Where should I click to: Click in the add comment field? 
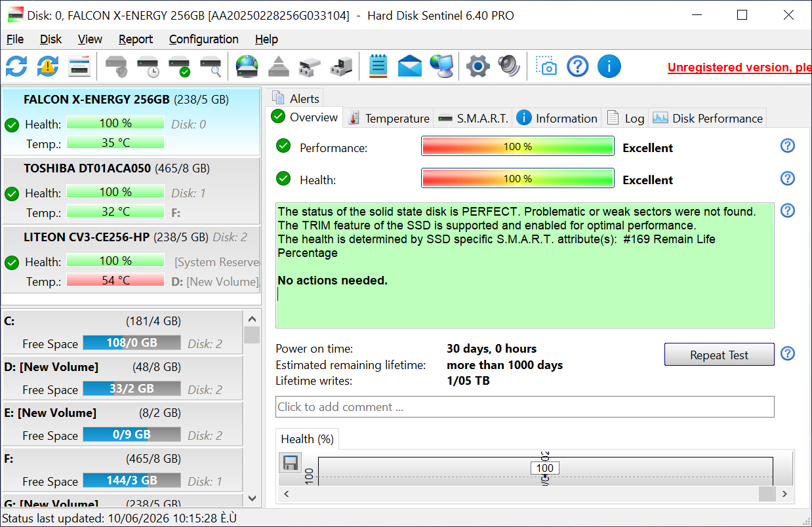(525, 406)
